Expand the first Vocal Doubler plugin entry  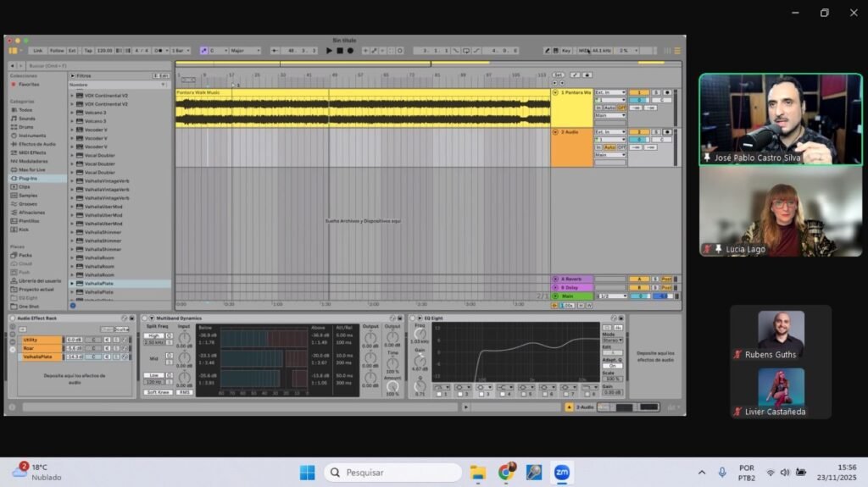coord(72,156)
